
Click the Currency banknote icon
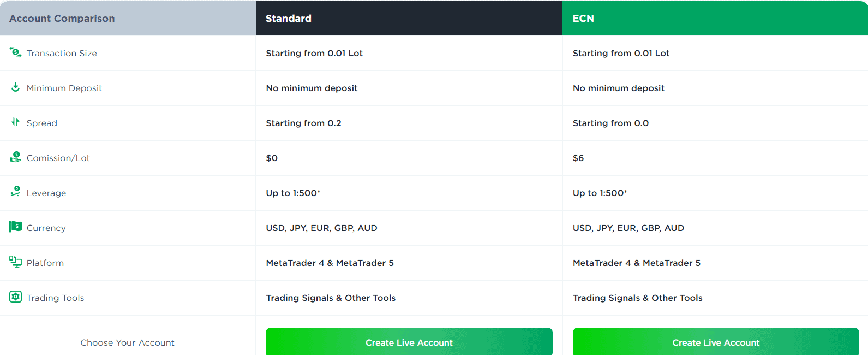15,228
